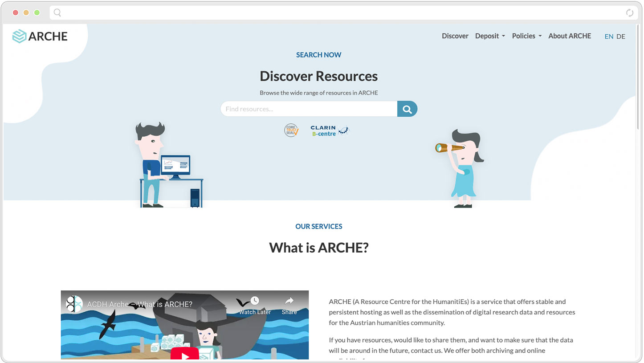This screenshot has width=644, height=363.
Task: Open the Core Trust Seal badge
Action: [x=291, y=131]
